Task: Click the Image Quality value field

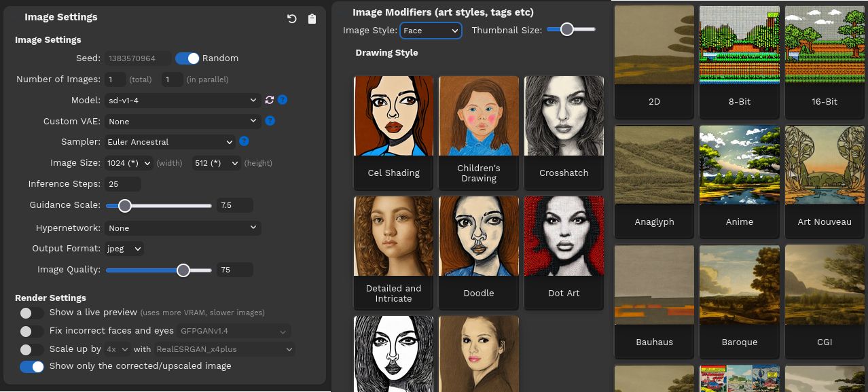Action: pyautogui.click(x=234, y=270)
